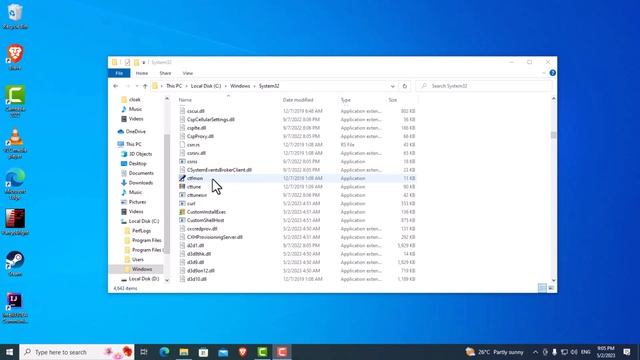The image size is (640, 360).
Task: Open the Mail app from the taskbar
Action: click(x=223, y=352)
